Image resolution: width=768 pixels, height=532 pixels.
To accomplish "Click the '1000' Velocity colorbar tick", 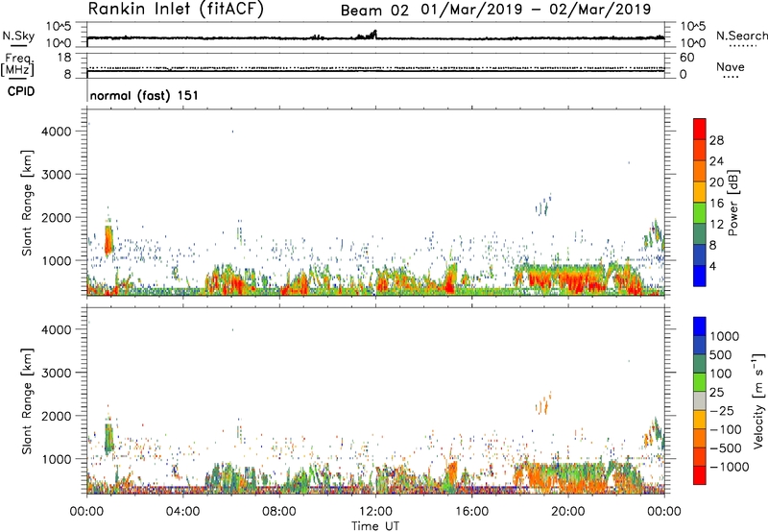I will coord(724,336).
